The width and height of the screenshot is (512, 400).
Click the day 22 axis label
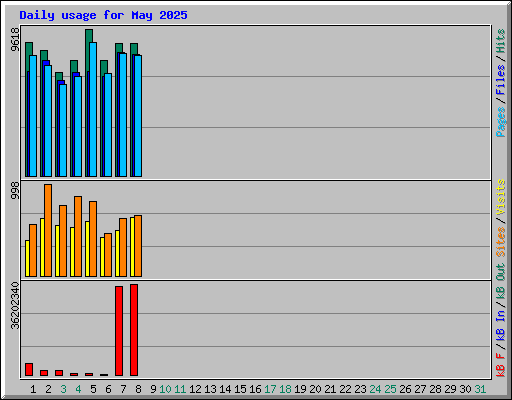(345, 389)
